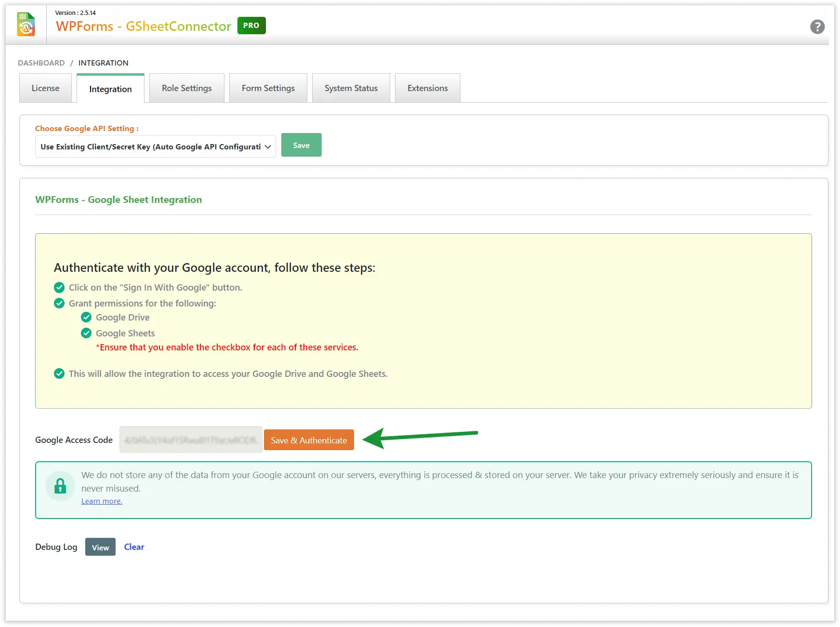
Task: Click the Debug Log View button
Action: pyautogui.click(x=100, y=547)
